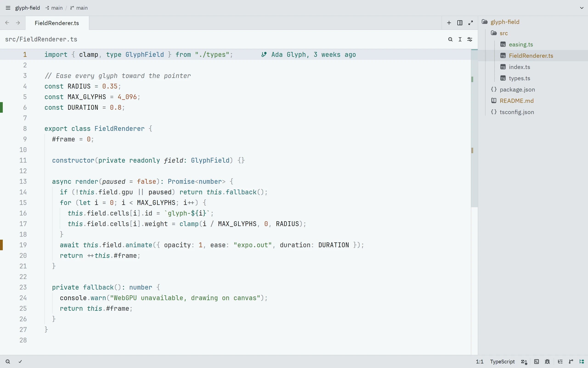Open project search in status bar
Screen dimensions: 588x368
pyautogui.click(x=8, y=361)
